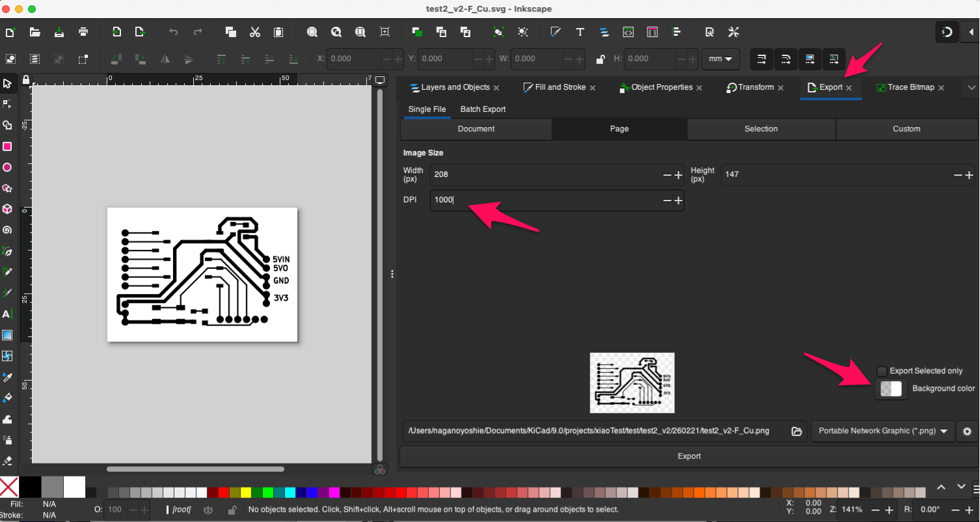Open the mm units dropdown
The height and width of the screenshot is (522, 980).
click(x=720, y=59)
